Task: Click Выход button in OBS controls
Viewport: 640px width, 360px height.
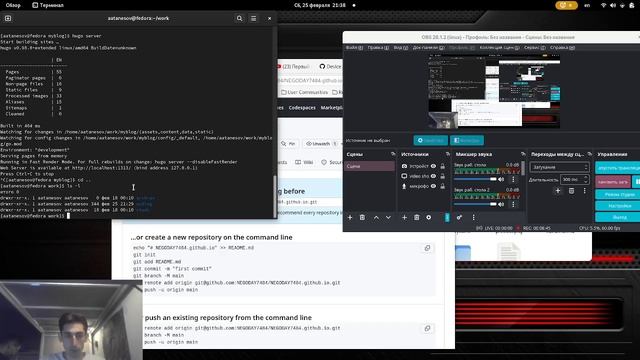Action: 618,218
